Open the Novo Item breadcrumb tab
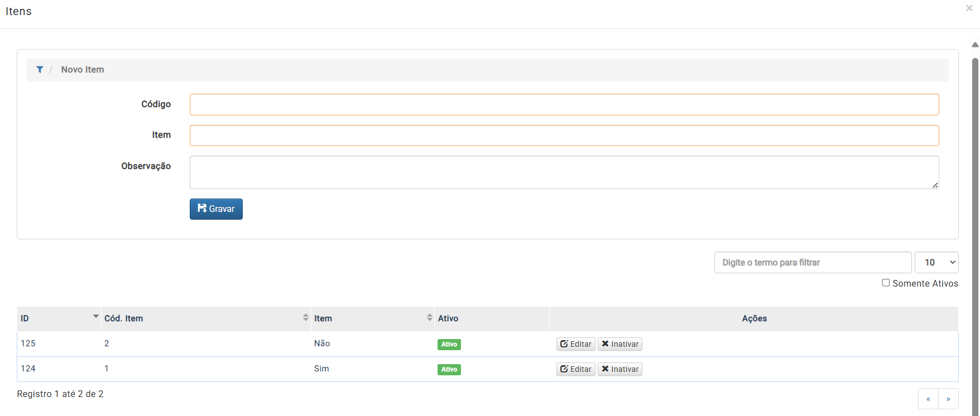The height and width of the screenshot is (416, 980). (x=83, y=70)
